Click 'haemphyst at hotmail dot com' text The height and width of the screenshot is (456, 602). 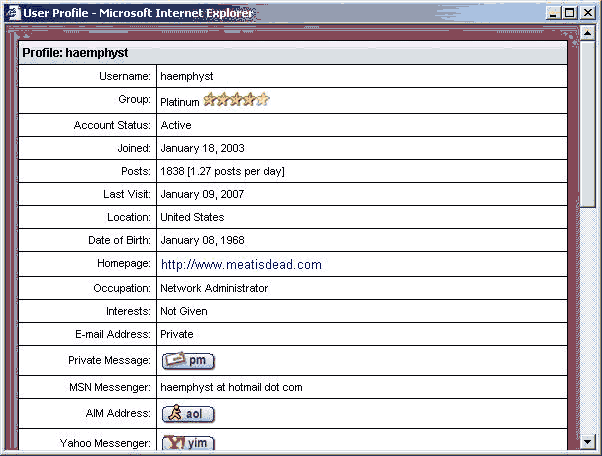tap(231, 387)
